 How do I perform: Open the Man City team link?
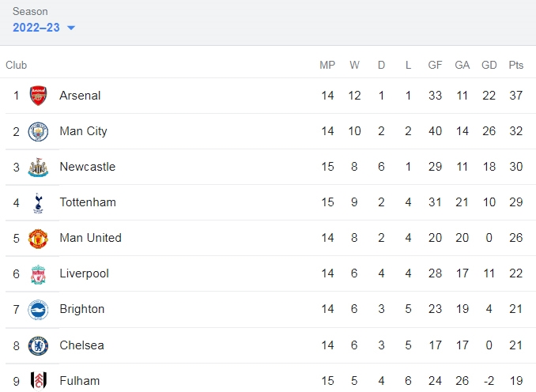[x=84, y=131]
